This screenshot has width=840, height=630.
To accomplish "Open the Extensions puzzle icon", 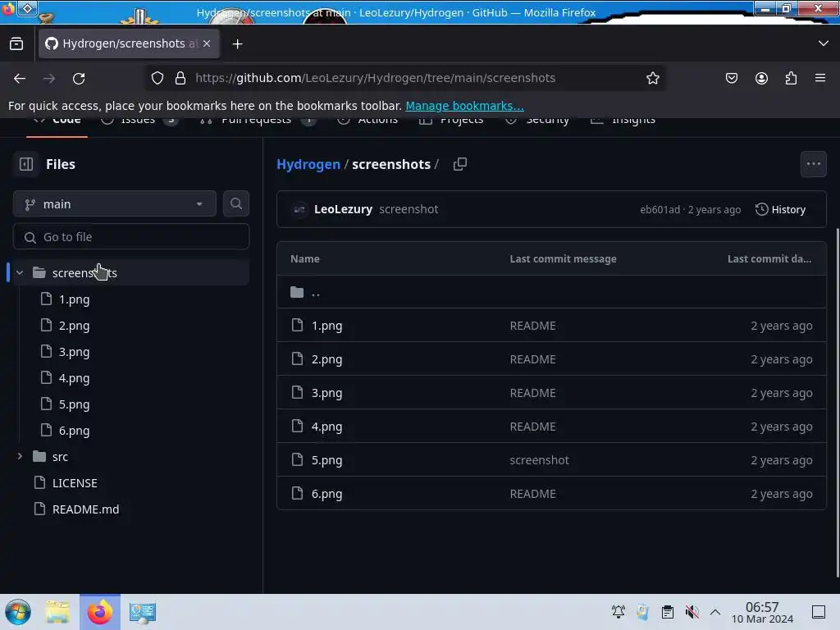I will click(x=791, y=78).
